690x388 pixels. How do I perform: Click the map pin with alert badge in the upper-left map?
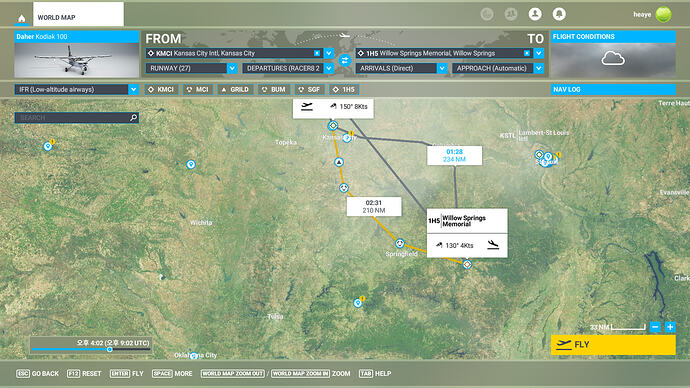coord(48,146)
